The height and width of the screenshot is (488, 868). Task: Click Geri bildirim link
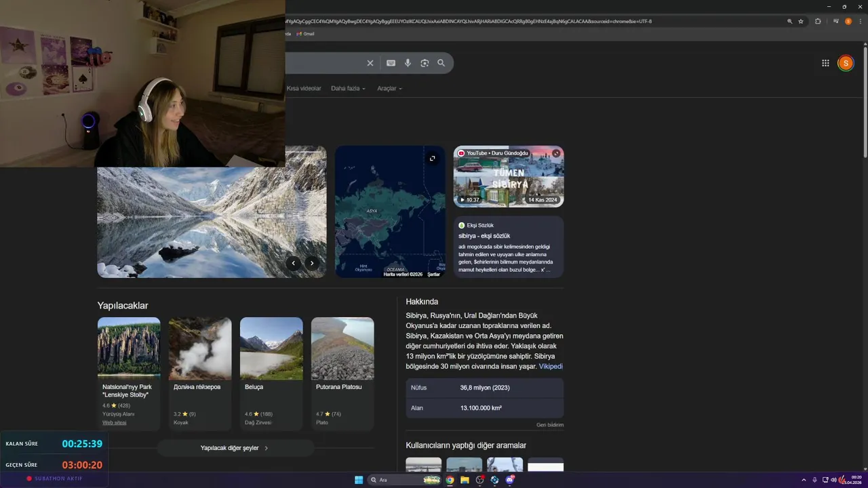[x=550, y=425]
